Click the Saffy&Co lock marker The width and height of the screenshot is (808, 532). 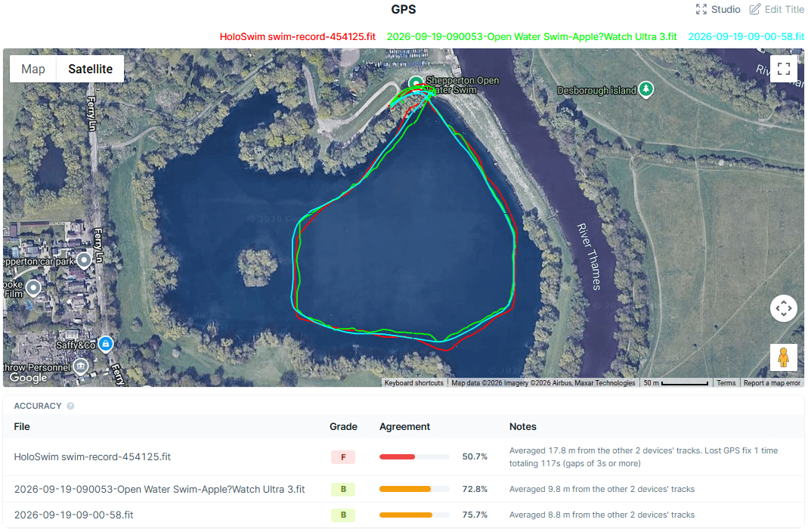[x=106, y=343]
